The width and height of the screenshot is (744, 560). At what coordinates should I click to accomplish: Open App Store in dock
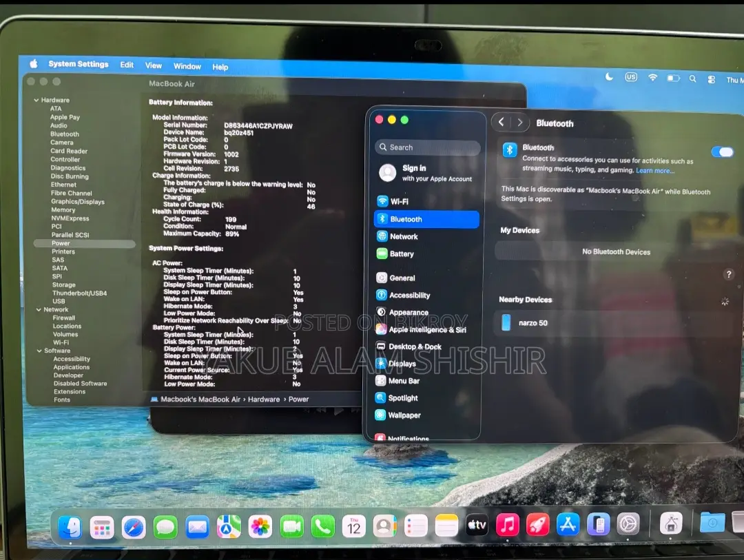point(568,524)
